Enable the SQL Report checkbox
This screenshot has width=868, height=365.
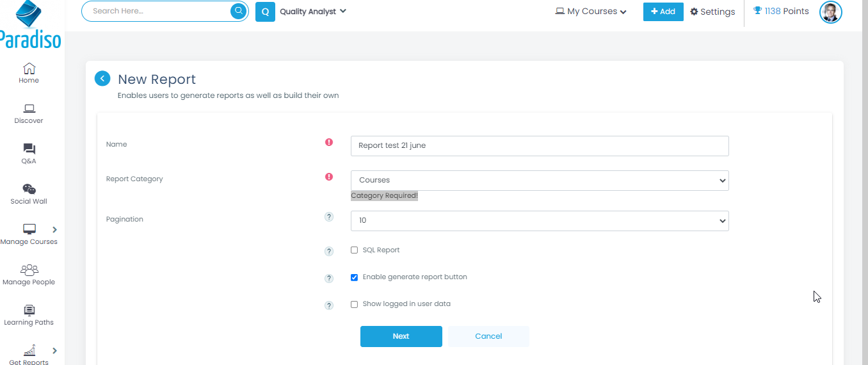coord(354,250)
